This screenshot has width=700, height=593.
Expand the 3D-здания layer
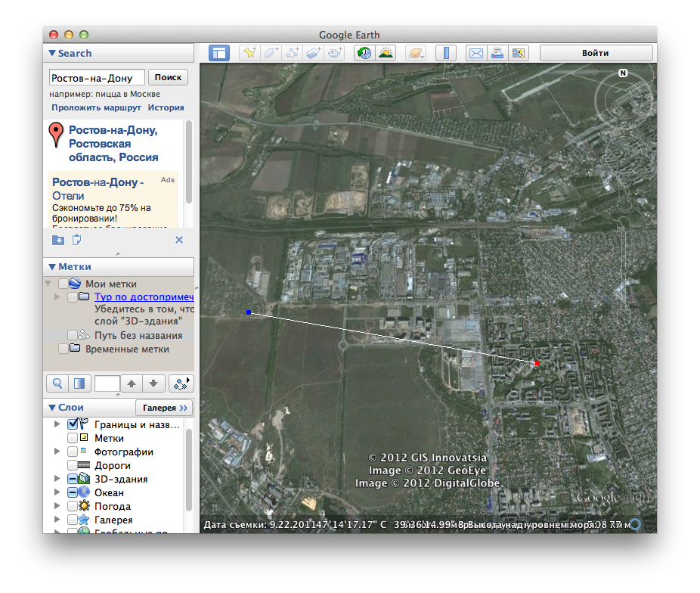tap(57, 479)
